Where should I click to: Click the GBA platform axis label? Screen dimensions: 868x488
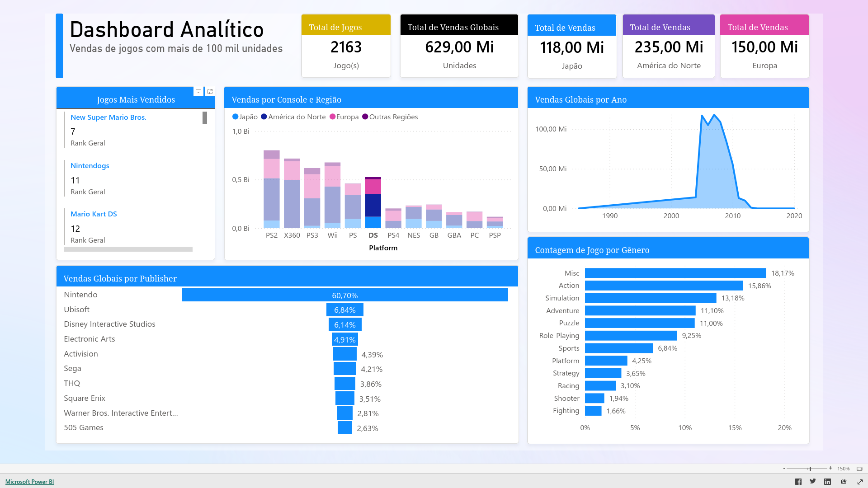coord(454,235)
